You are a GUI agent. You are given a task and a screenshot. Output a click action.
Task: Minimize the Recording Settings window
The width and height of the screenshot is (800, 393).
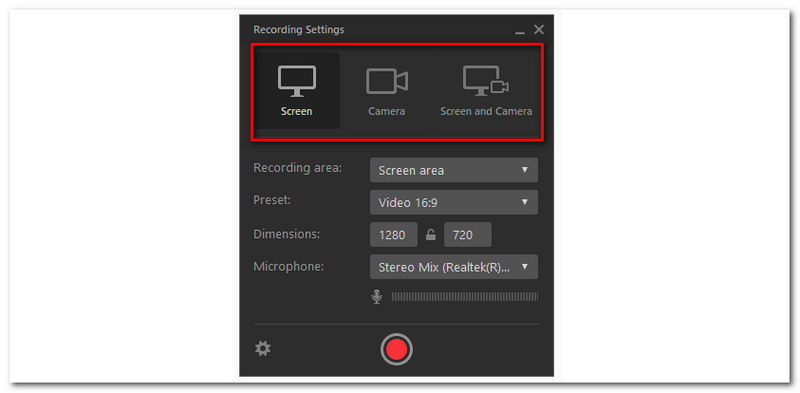coord(520,31)
